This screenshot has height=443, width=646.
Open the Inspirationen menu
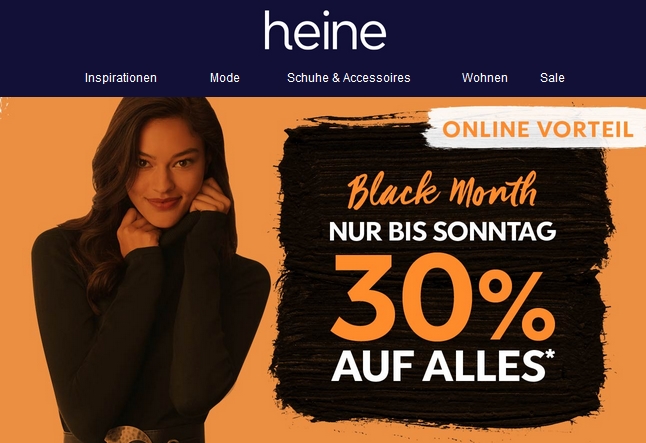(121, 78)
